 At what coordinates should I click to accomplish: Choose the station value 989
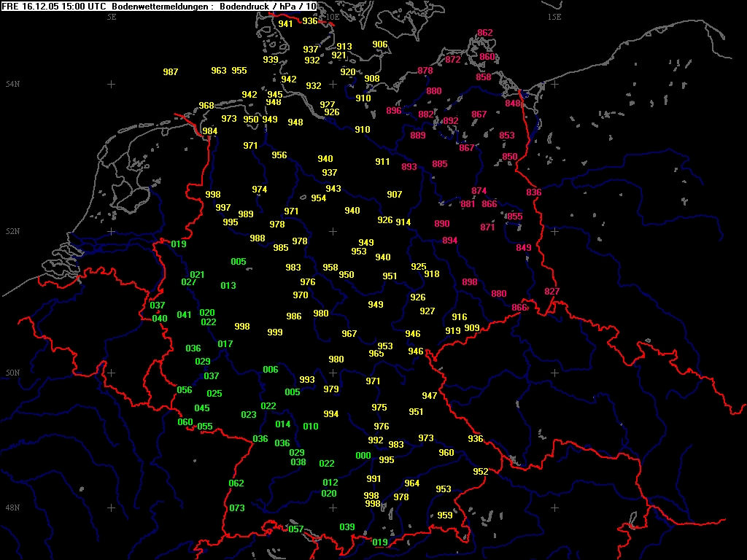[x=246, y=214]
